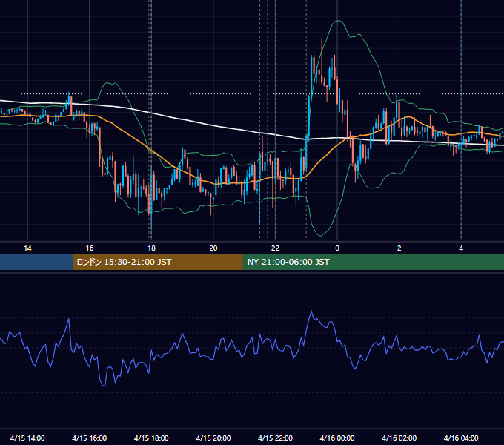The height and width of the screenshot is (445, 504).
Task: Click the hour label 14 on the price axis
Action: [x=27, y=248]
